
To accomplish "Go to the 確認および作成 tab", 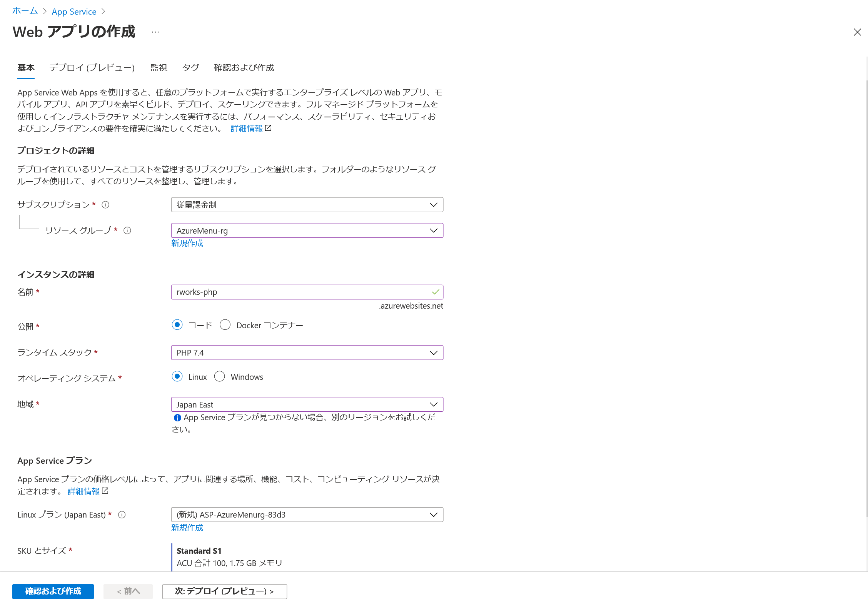I will coord(244,68).
